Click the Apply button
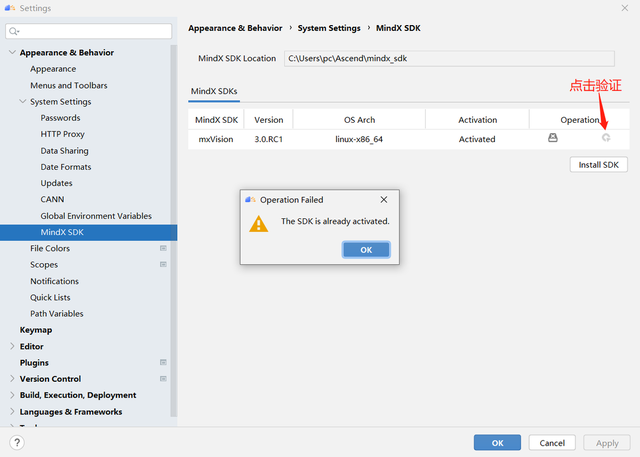The image size is (640, 457). pos(607,443)
